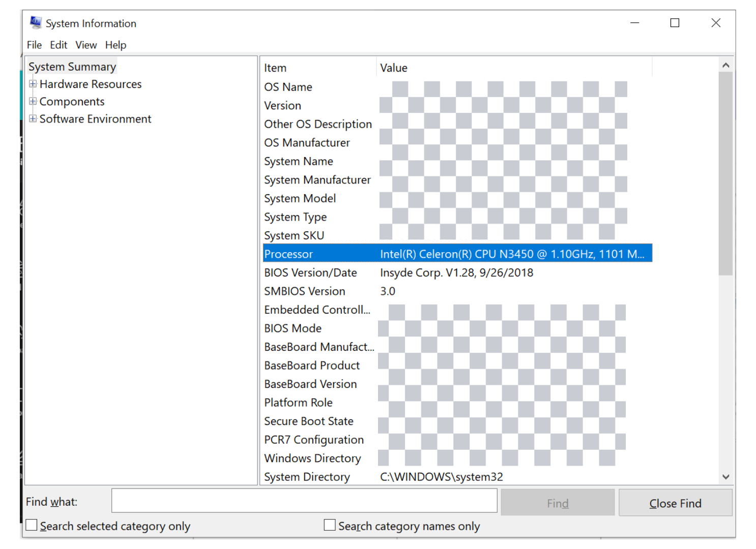Click the System Information app icon in title bar

coord(36,23)
